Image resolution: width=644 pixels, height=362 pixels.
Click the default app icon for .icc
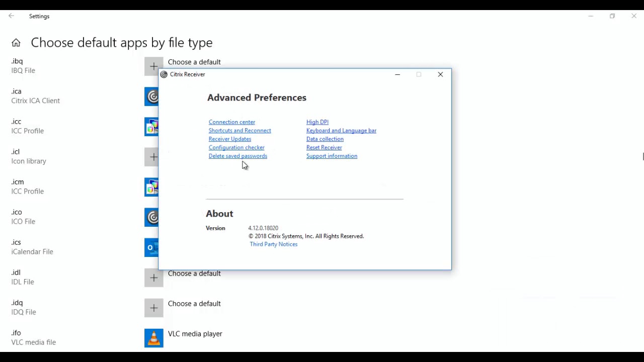tap(151, 127)
